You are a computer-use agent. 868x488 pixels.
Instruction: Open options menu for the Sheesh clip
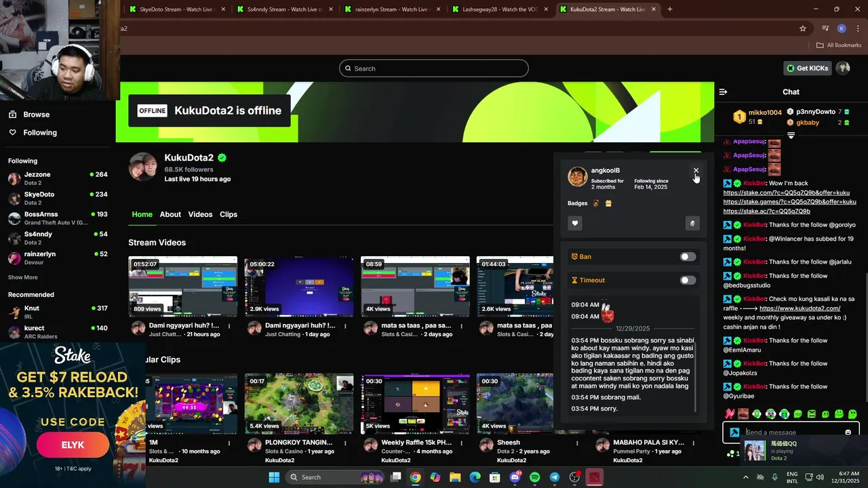pos(577,443)
